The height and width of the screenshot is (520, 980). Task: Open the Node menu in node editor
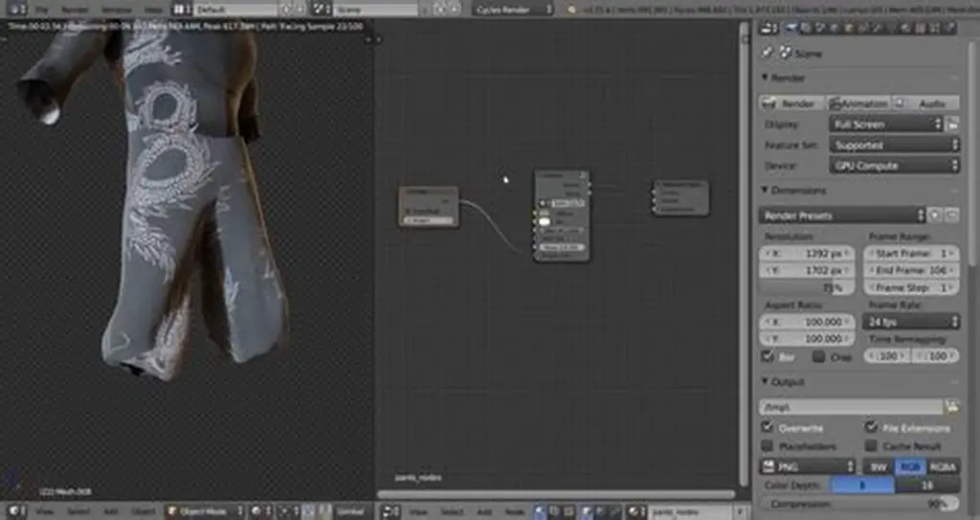click(513, 511)
